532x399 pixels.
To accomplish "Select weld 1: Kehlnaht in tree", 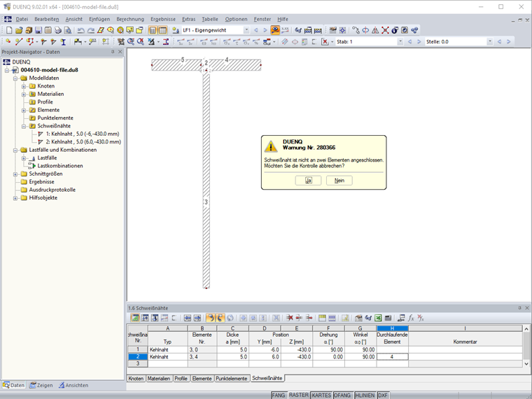I will point(83,134).
